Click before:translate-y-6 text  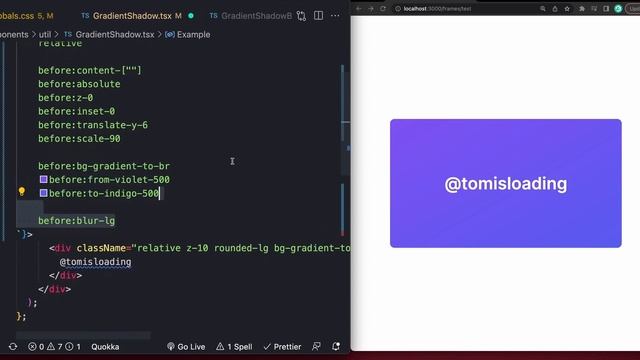pos(93,125)
